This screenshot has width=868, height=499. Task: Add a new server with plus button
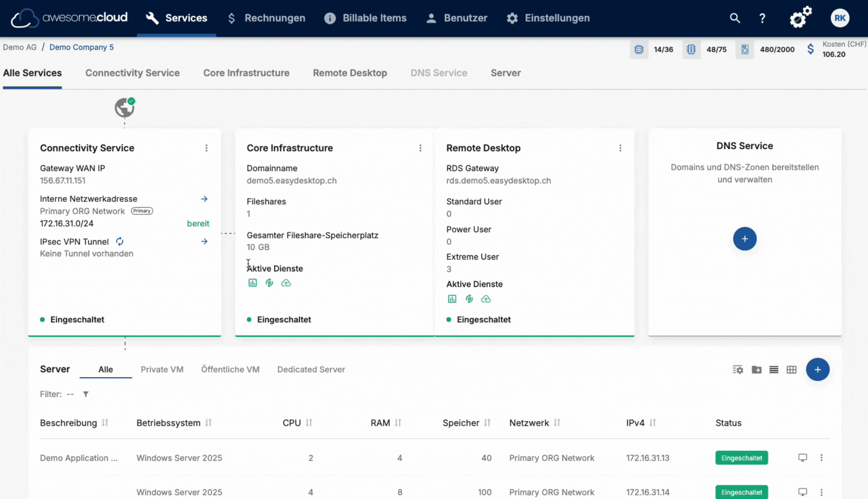[x=818, y=370]
